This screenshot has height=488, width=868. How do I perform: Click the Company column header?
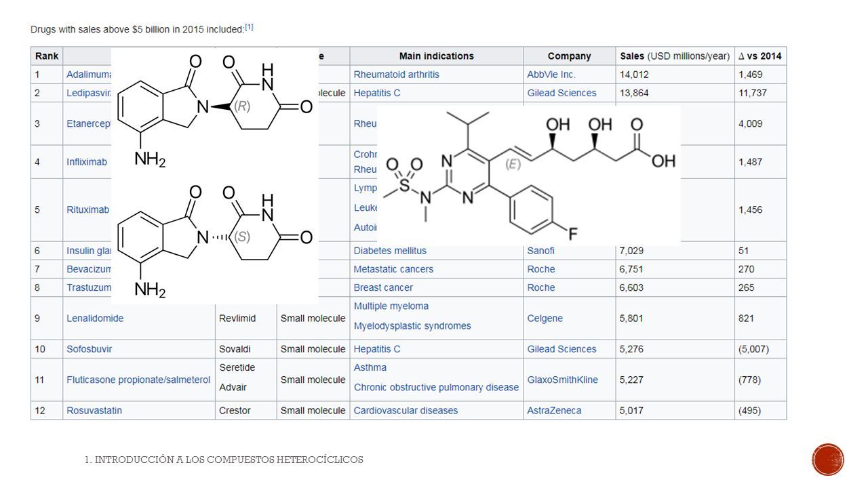click(x=569, y=56)
